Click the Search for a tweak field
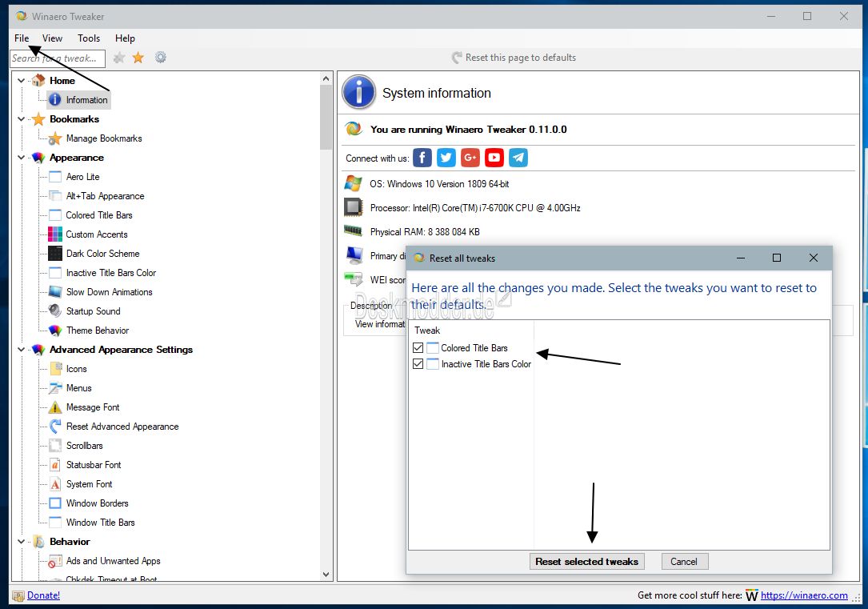 tap(58, 58)
